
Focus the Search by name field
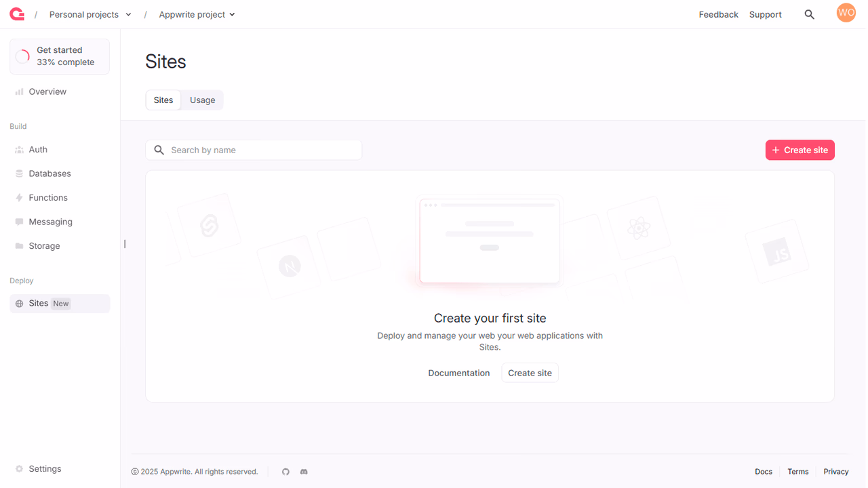tap(254, 150)
